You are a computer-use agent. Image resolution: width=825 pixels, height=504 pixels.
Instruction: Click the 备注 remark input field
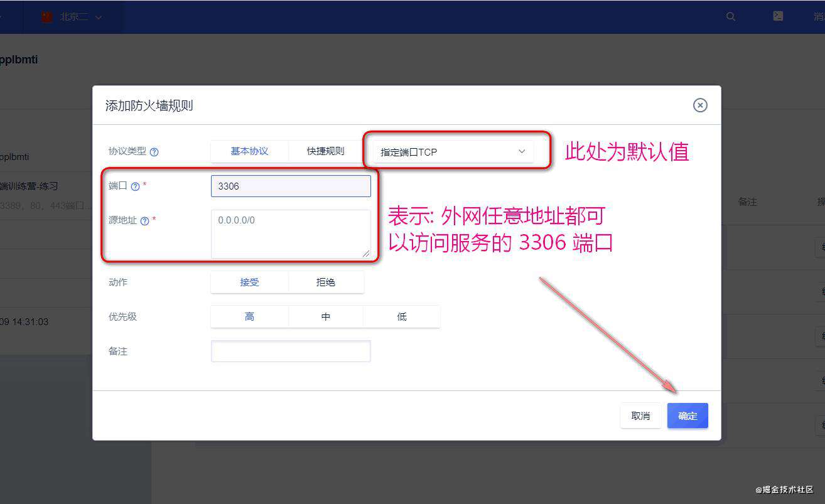point(291,351)
